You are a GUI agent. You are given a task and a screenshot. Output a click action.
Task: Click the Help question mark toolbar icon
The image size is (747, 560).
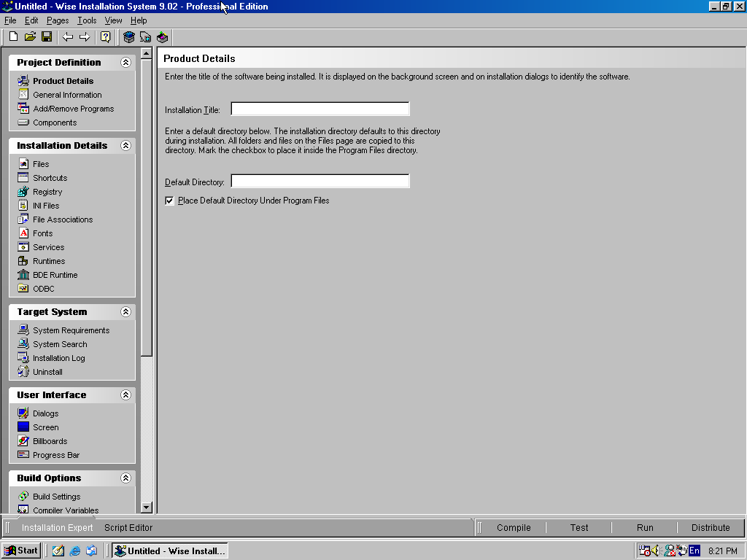(106, 36)
